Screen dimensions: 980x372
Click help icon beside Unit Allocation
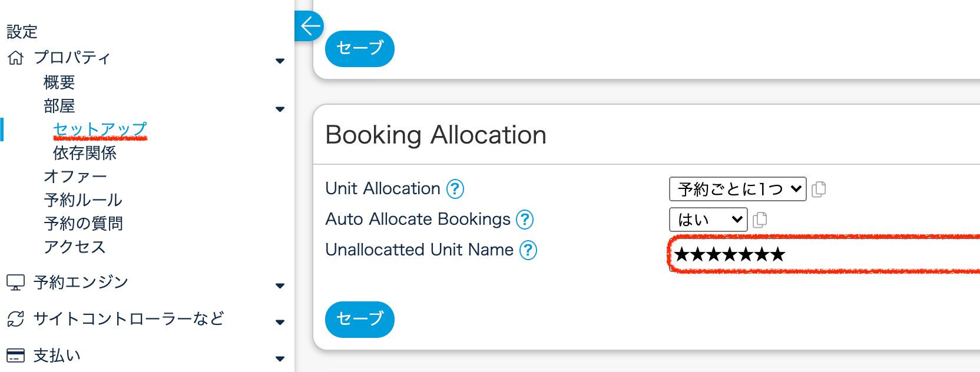(455, 189)
